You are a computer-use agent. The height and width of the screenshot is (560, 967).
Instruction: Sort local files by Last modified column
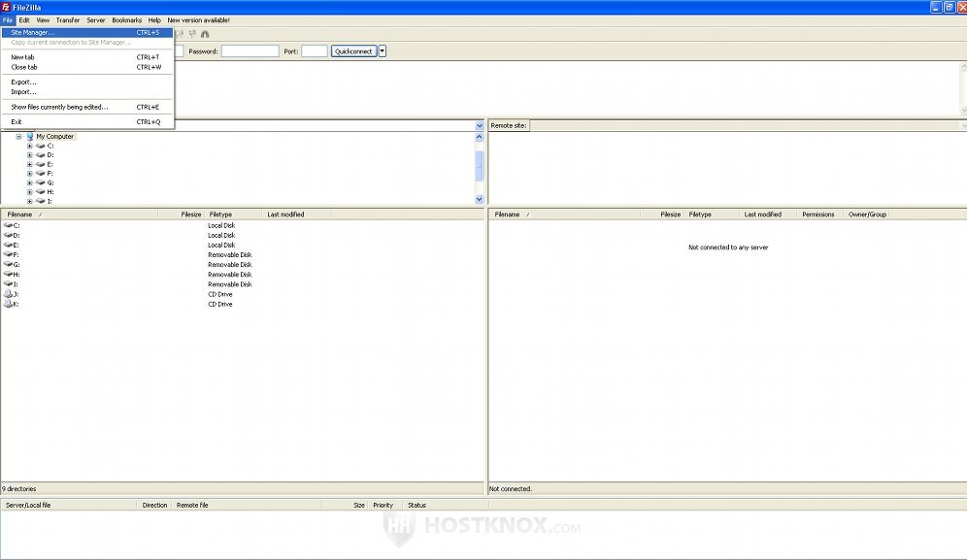(297, 214)
